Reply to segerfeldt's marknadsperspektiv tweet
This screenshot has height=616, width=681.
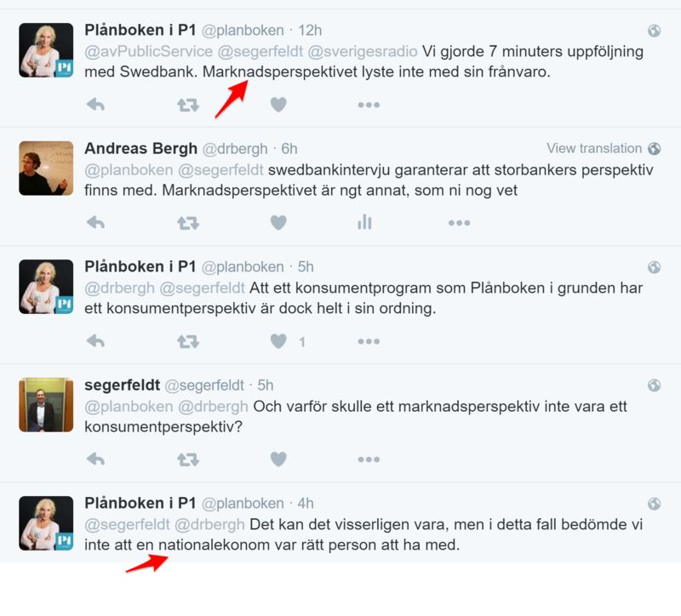tap(95, 459)
